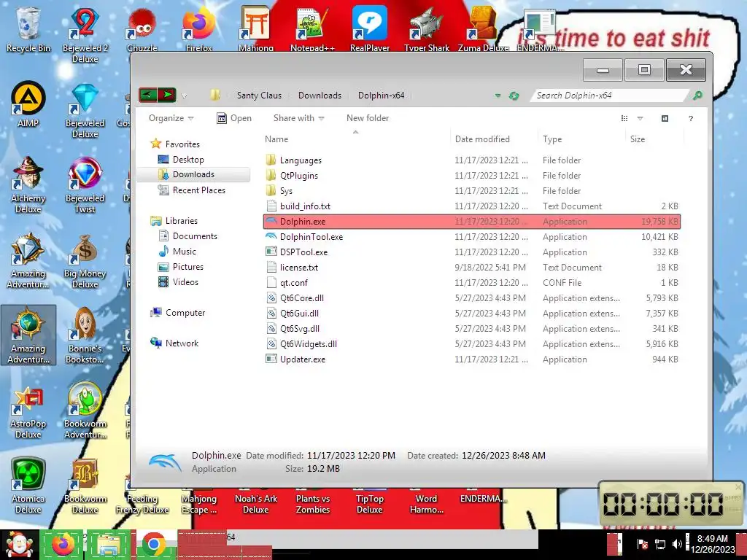This screenshot has width=747, height=560.
Task: Open the Share with dropdown
Action: [298, 118]
